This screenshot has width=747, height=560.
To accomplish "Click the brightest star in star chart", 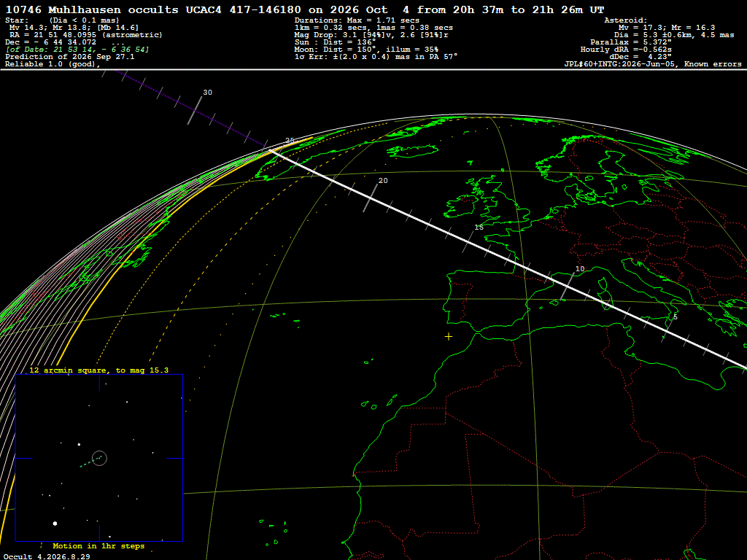I will 55,524.
